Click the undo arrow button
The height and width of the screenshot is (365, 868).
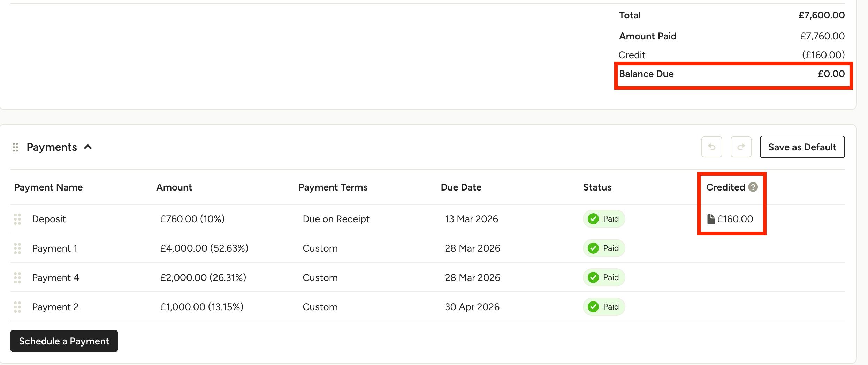click(711, 147)
